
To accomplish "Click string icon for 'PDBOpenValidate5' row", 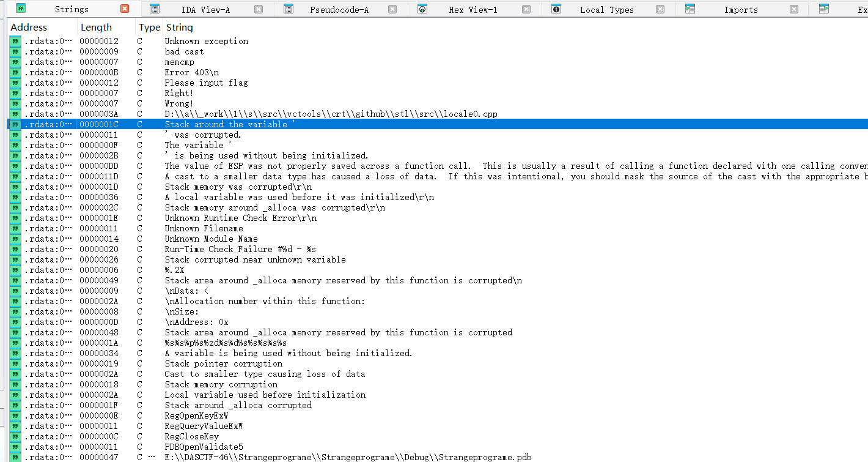I will [15, 447].
